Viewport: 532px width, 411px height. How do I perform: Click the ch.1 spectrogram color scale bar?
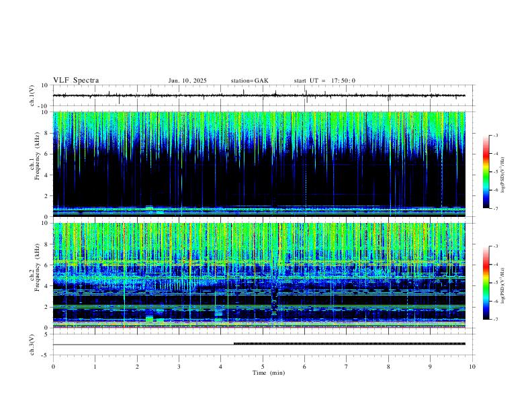coord(486,172)
